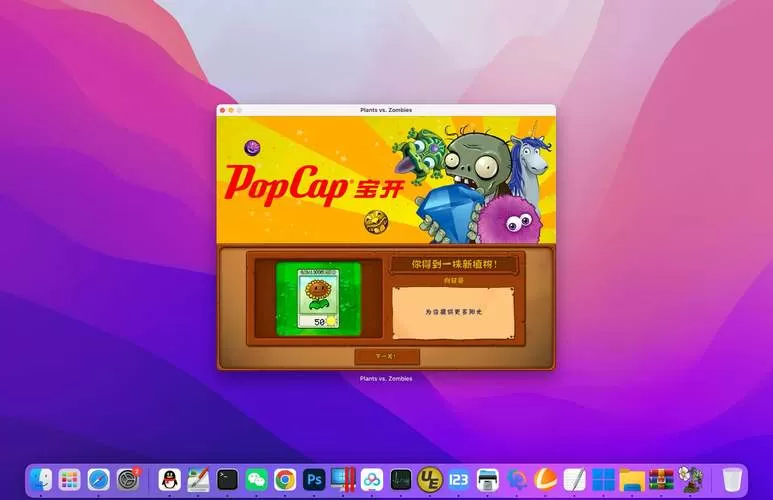
Task: Open WeChat in the Dock
Action: (x=256, y=479)
